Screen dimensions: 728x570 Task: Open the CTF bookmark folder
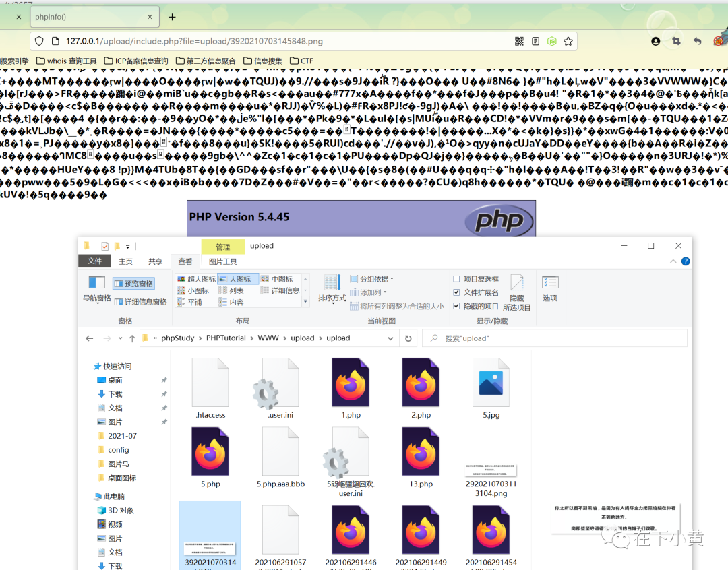(x=301, y=61)
